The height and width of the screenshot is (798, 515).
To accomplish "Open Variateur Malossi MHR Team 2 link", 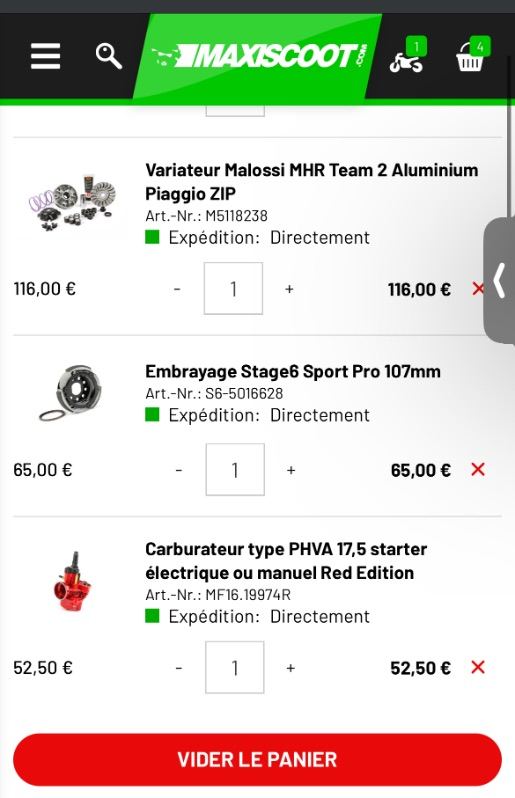I will click(311, 182).
